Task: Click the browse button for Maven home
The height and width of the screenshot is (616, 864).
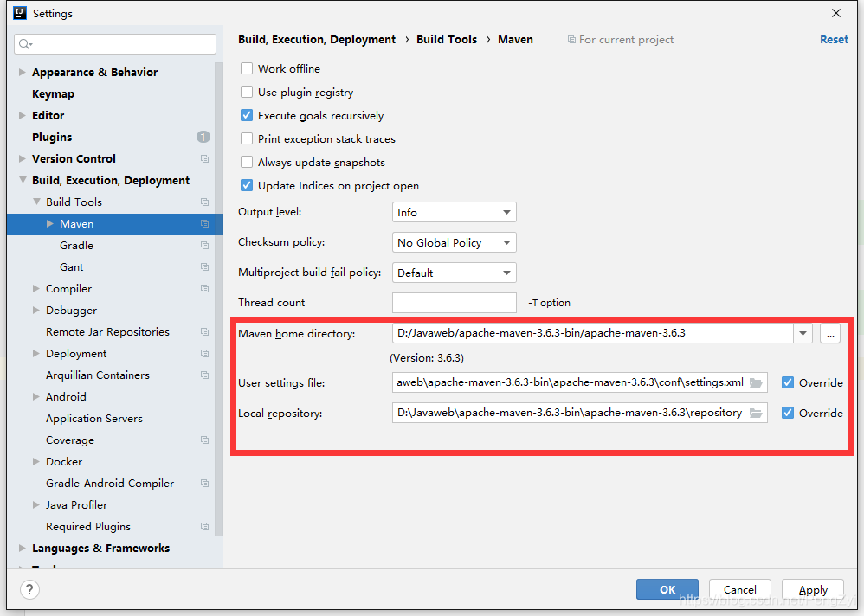Action: tap(829, 333)
